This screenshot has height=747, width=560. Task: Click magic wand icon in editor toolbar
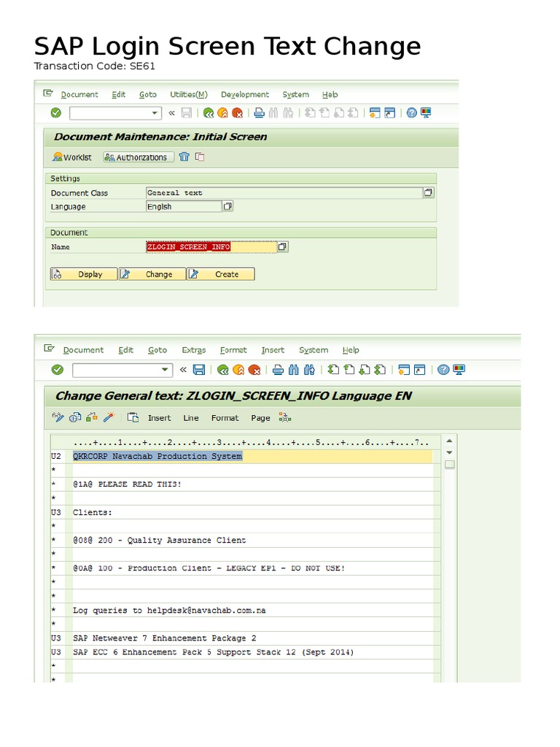109,418
